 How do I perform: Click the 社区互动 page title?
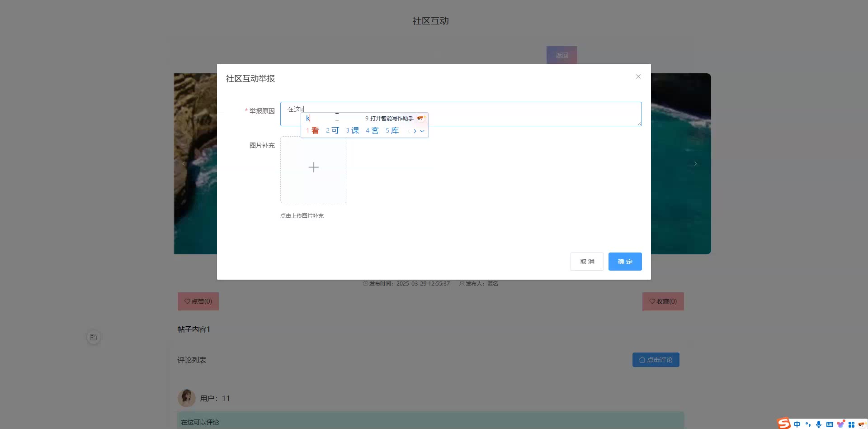(x=431, y=21)
